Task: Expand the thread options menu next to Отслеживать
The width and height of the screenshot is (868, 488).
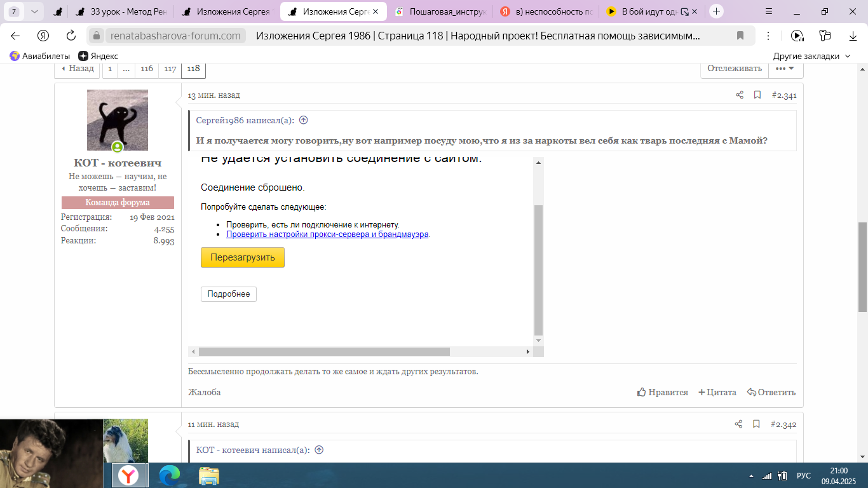Action: tap(785, 69)
